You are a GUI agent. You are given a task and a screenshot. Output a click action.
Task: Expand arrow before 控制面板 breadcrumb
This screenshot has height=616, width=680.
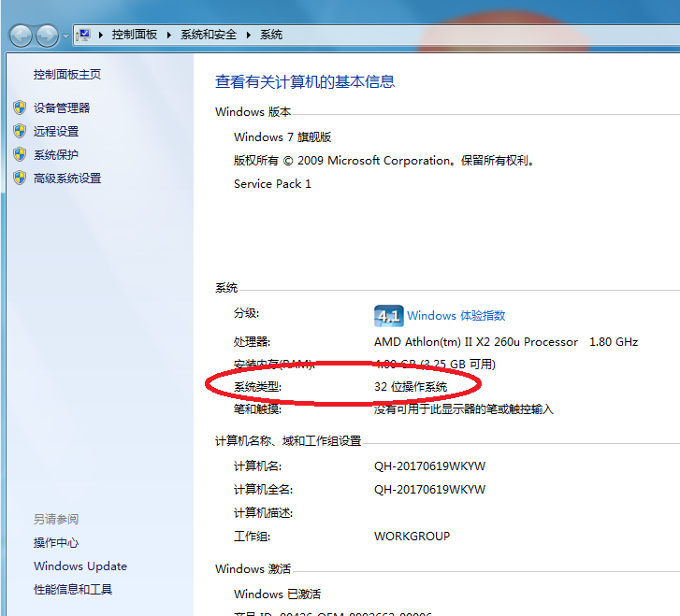click(x=101, y=36)
